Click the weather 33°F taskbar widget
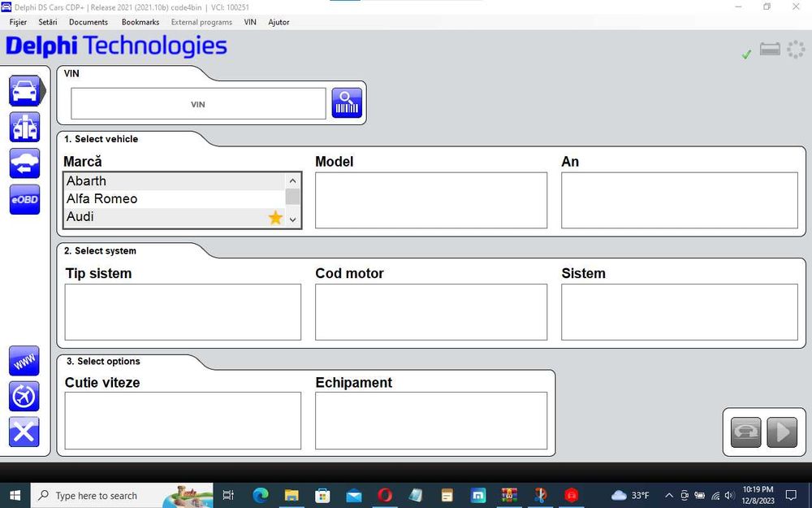Image resolution: width=812 pixels, height=508 pixels. (630, 496)
